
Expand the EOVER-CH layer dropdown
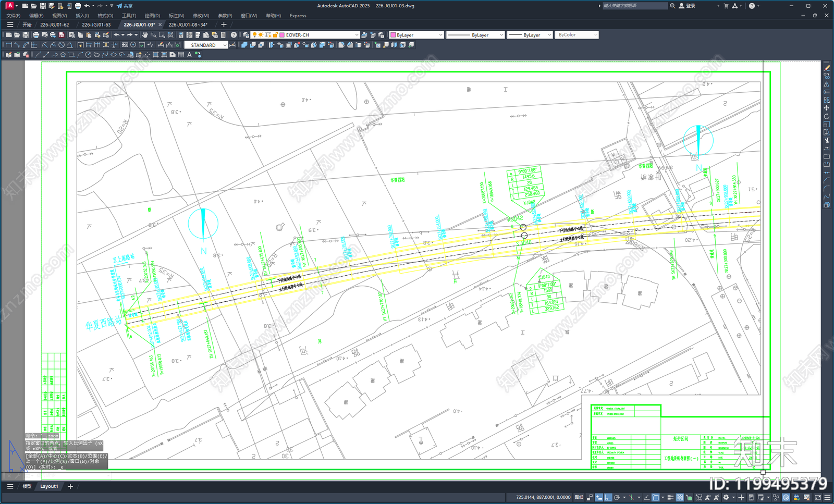click(357, 35)
